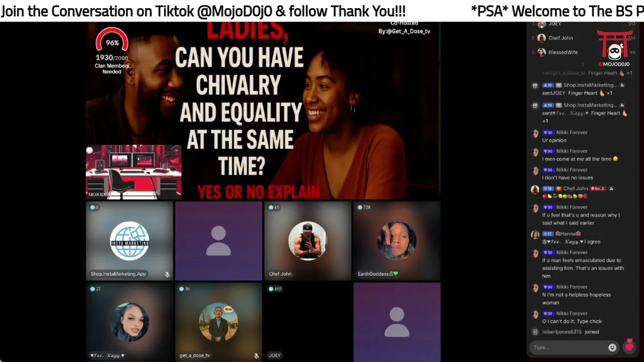This screenshot has width=644, height=362.
Task: Click the 'EarthGoddess' name label
Action: click(x=378, y=274)
